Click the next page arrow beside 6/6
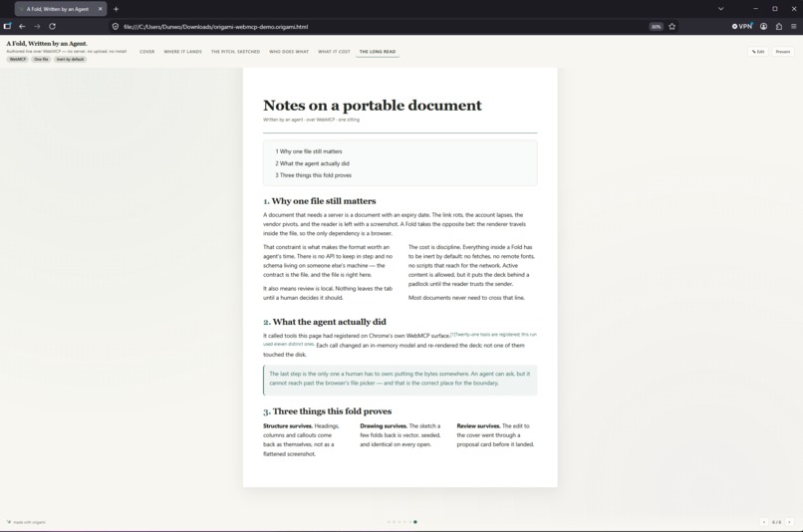 tap(789, 522)
